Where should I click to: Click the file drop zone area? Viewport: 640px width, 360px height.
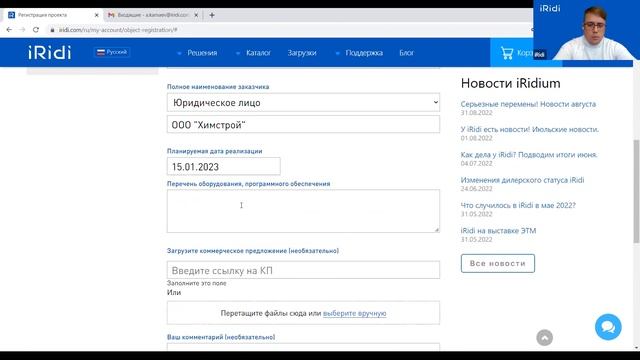[x=303, y=313]
